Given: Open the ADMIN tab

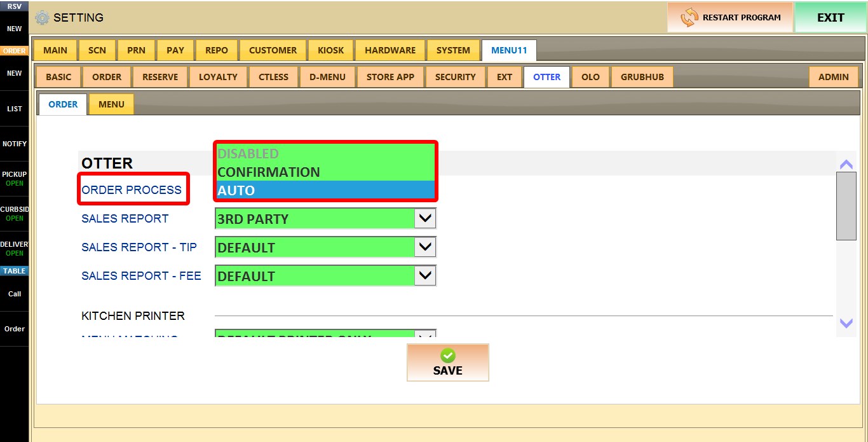Looking at the screenshot, I should tap(833, 77).
